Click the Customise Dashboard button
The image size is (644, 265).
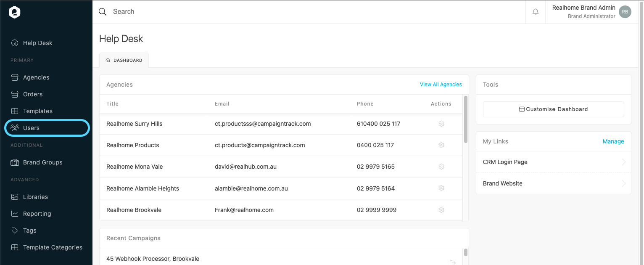[x=553, y=109]
